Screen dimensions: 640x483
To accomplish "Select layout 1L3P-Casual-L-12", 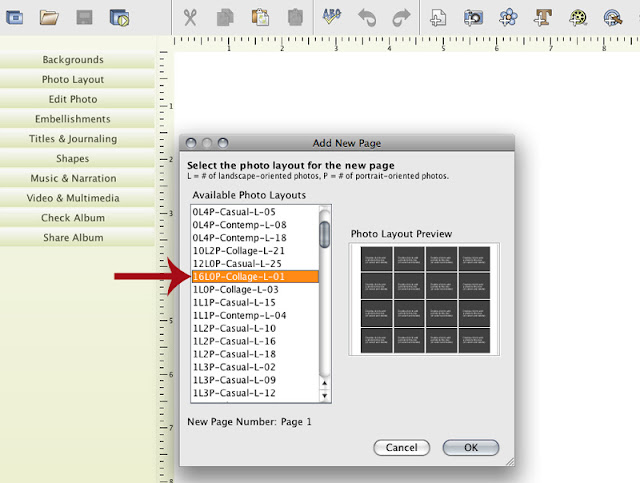I will pyautogui.click(x=255, y=393).
